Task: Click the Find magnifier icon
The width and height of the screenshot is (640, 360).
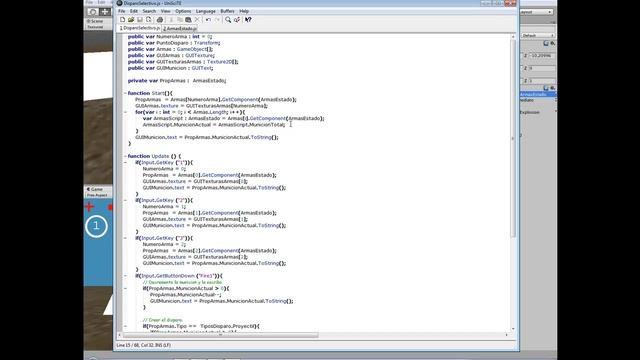Action: [x=228, y=20]
